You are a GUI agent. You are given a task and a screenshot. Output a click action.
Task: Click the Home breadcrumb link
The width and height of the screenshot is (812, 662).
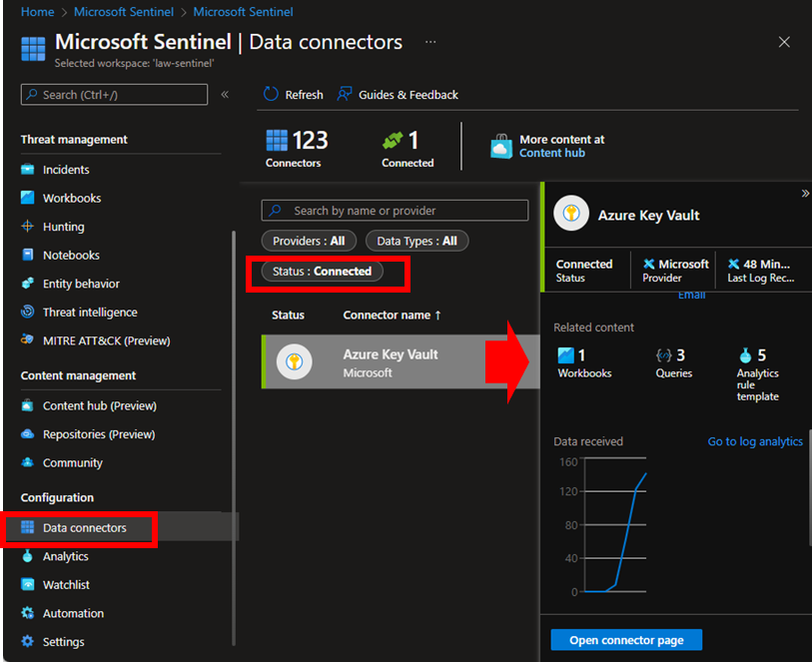37,11
